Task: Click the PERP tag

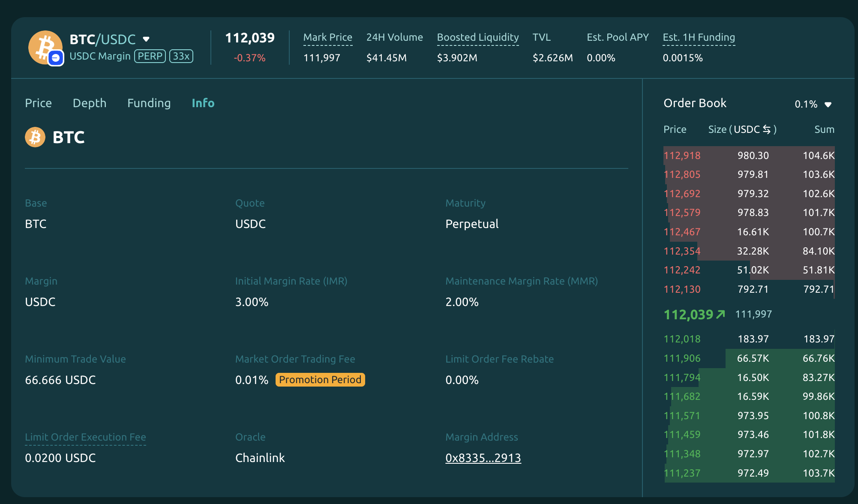Action: (150, 56)
